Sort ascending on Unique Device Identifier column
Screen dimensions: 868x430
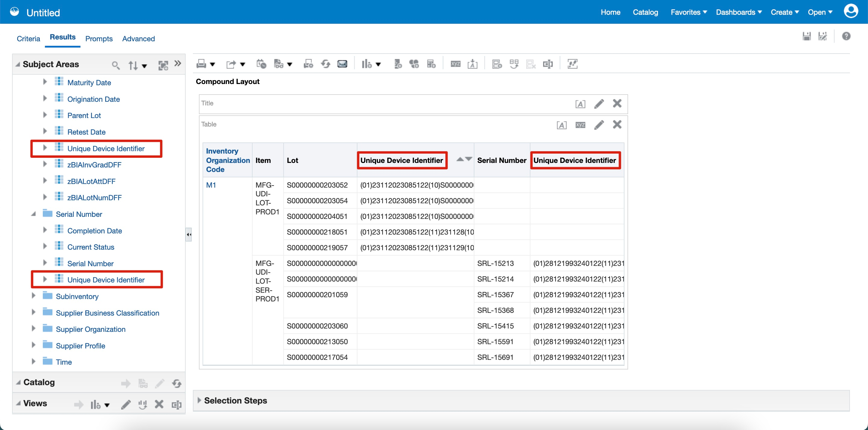(460, 159)
